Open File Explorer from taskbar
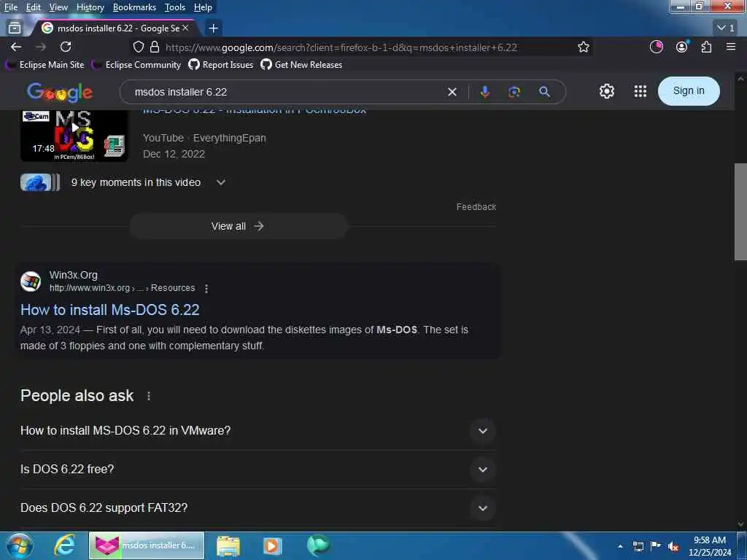Screen dimensions: 747x560 [228, 545]
